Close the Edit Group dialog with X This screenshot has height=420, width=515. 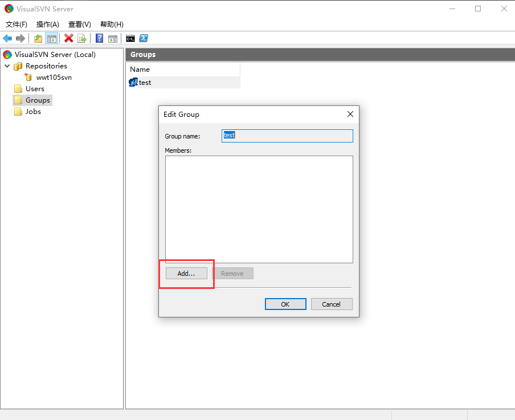350,114
